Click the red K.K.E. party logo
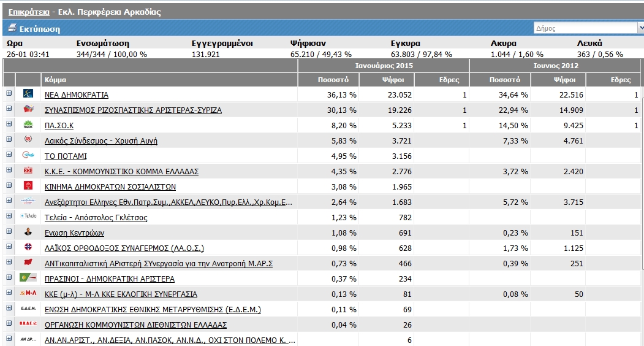The height and width of the screenshot is (346, 644). [28, 171]
